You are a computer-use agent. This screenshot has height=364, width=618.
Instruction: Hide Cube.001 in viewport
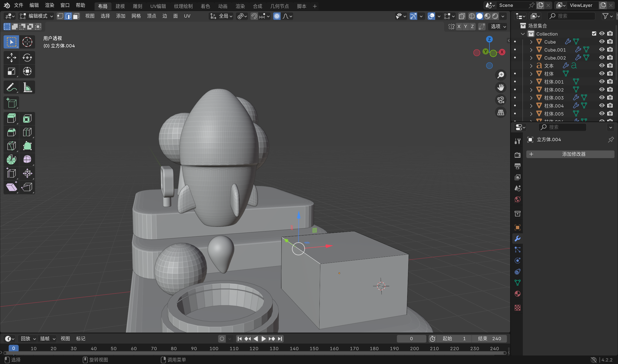pos(602,50)
